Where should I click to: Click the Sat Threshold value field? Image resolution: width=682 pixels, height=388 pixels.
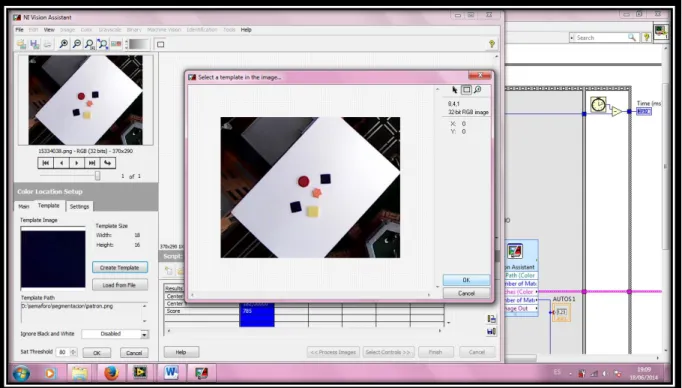point(63,352)
